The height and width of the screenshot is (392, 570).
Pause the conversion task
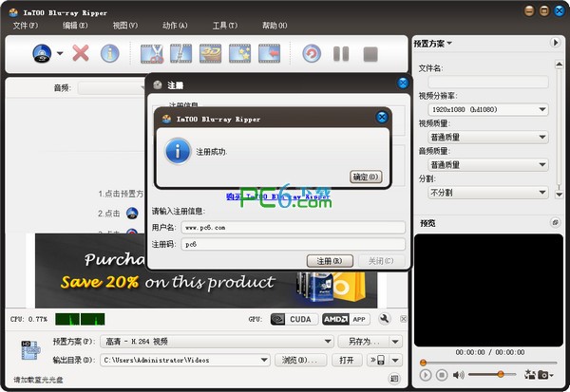click(341, 54)
